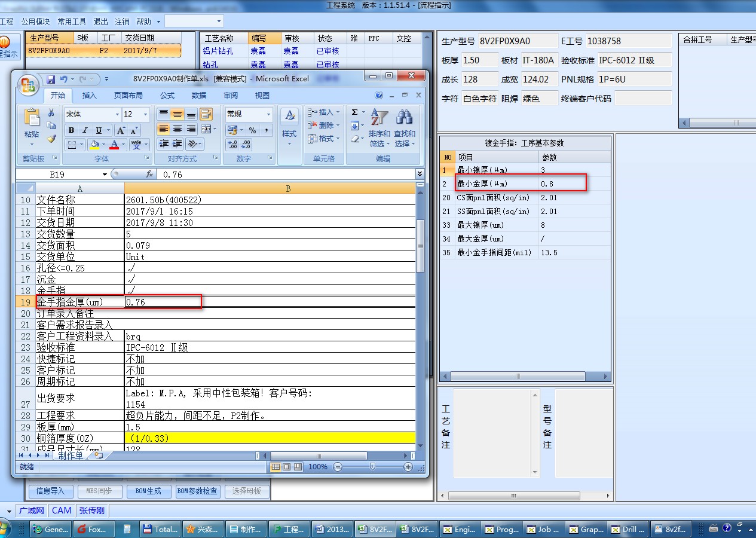Image resolution: width=756 pixels, height=538 pixels.
Task: Zoom in with the plus button
Action: coord(408,467)
